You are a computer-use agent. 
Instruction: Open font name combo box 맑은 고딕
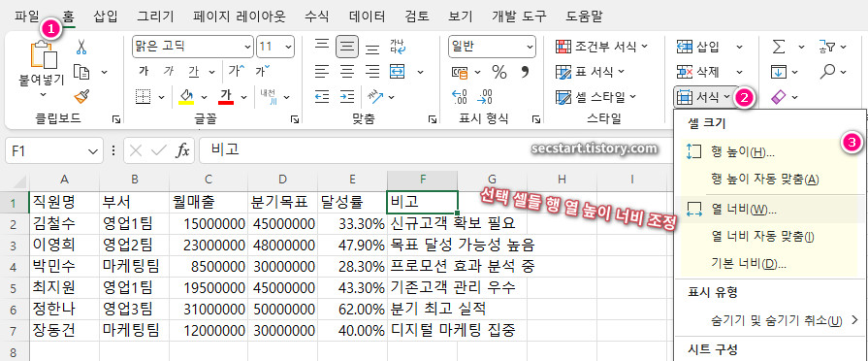point(193,47)
